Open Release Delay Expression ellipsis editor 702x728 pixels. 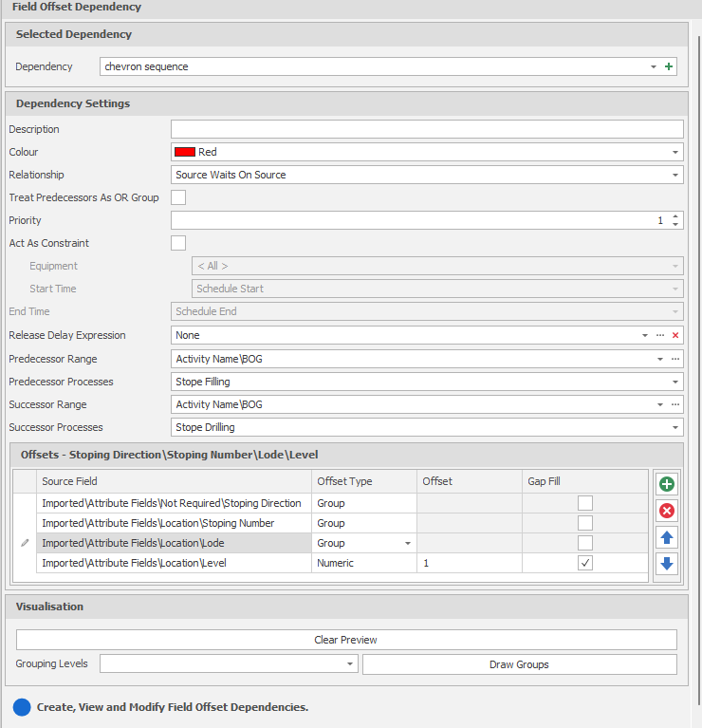pos(660,335)
